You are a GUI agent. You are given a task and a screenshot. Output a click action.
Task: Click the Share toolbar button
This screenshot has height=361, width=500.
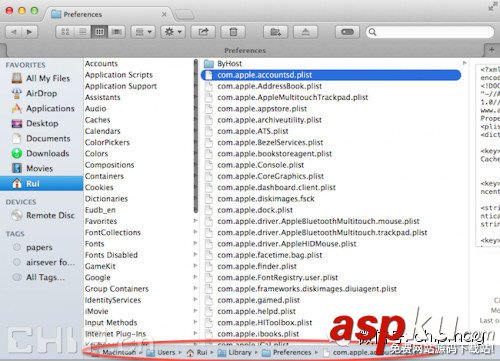point(203,32)
